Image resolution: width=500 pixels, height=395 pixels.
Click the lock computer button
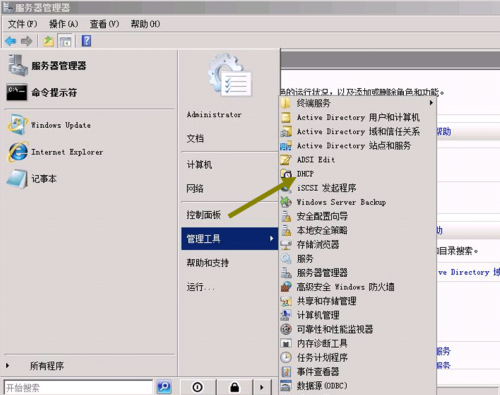pyautogui.click(x=235, y=387)
